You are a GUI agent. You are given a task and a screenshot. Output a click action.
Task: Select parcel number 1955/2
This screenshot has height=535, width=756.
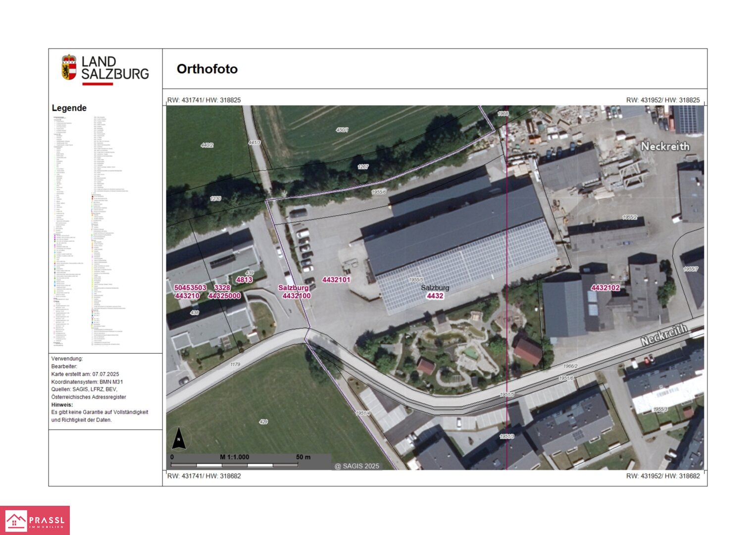[629, 217]
